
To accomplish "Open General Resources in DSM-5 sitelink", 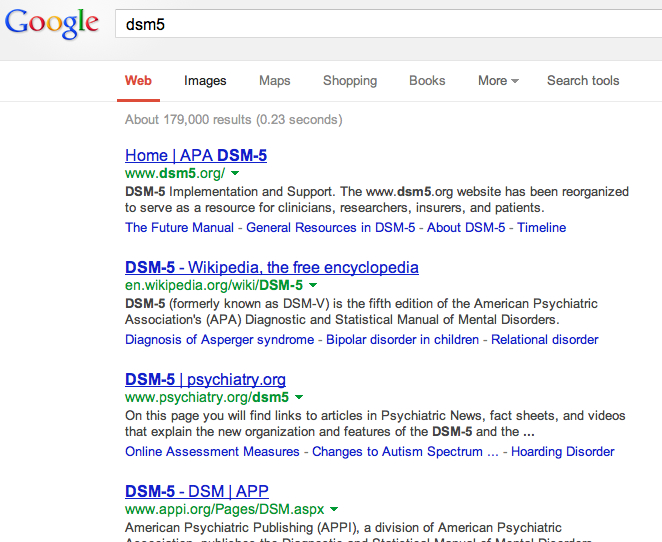I will tap(331, 228).
